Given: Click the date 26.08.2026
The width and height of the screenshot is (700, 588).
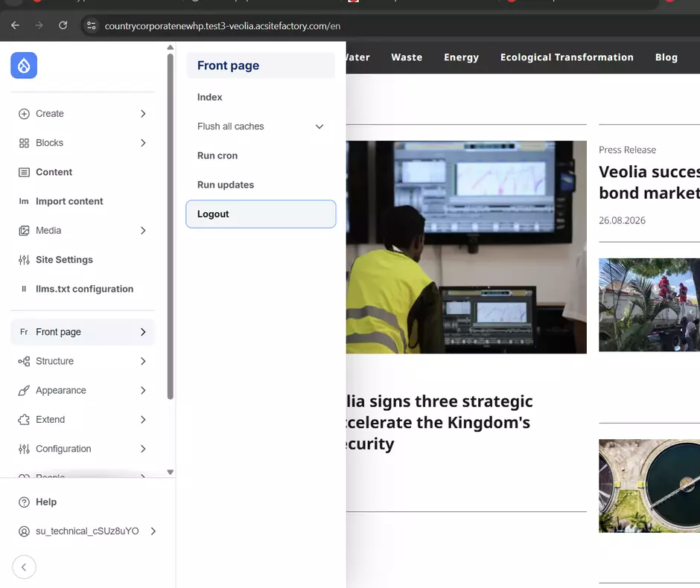Looking at the screenshot, I should coord(622,220).
